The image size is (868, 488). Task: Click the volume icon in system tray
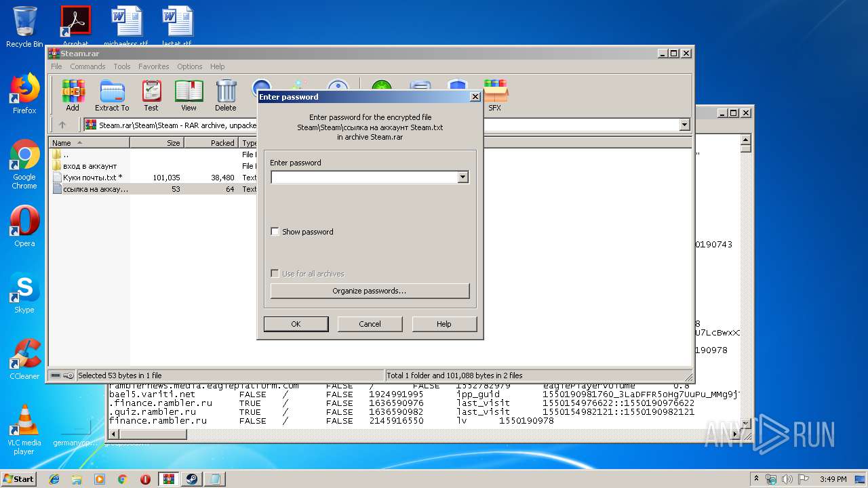(787, 479)
